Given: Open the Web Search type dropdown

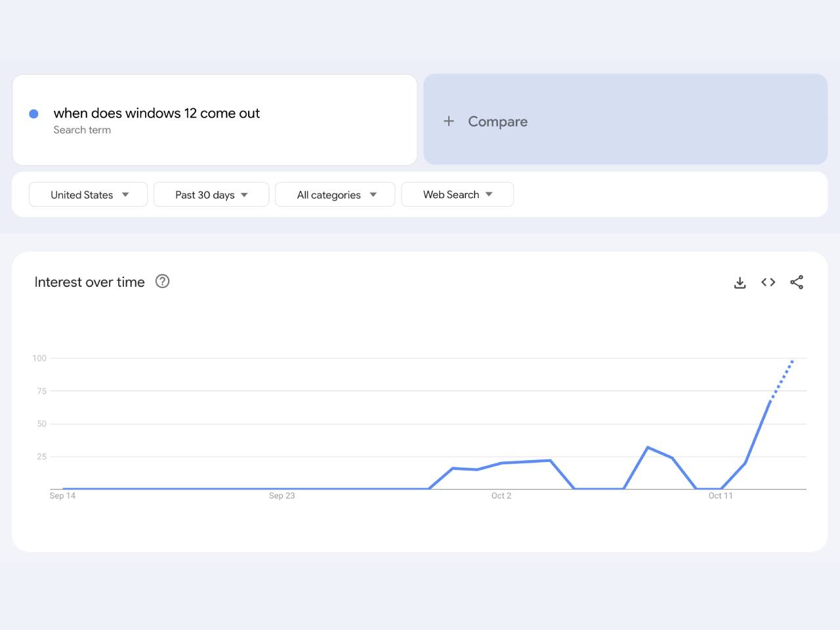Looking at the screenshot, I should click(457, 195).
